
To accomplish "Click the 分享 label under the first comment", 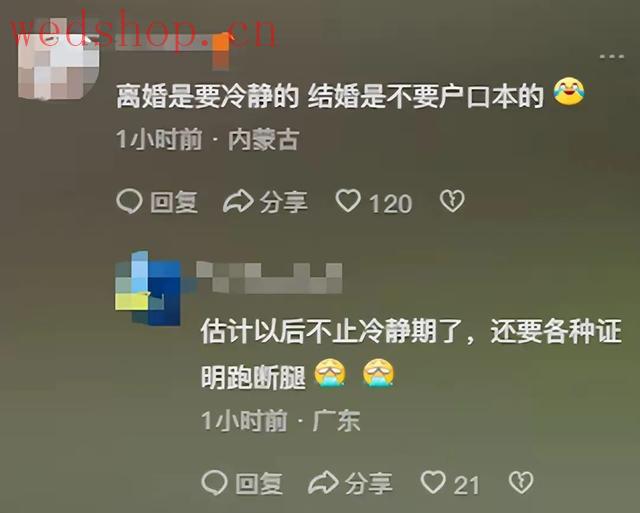I will [x=284, y=202].
